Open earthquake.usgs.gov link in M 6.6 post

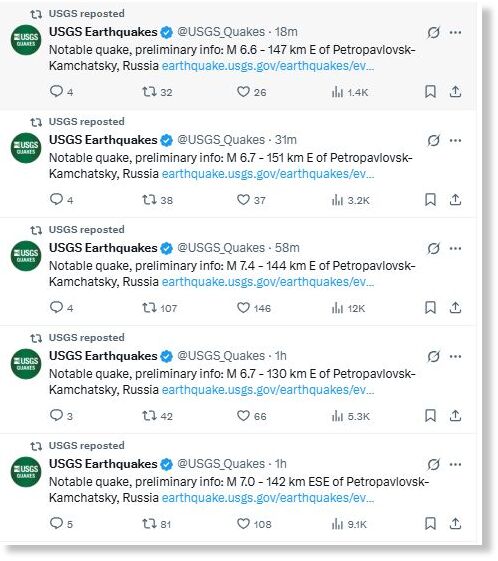point(268,66)
